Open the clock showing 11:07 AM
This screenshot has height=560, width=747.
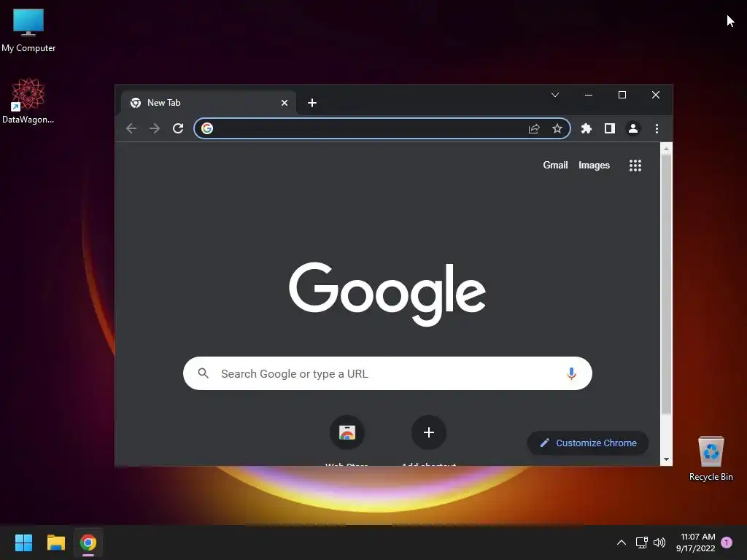click(x=695, y=542)
